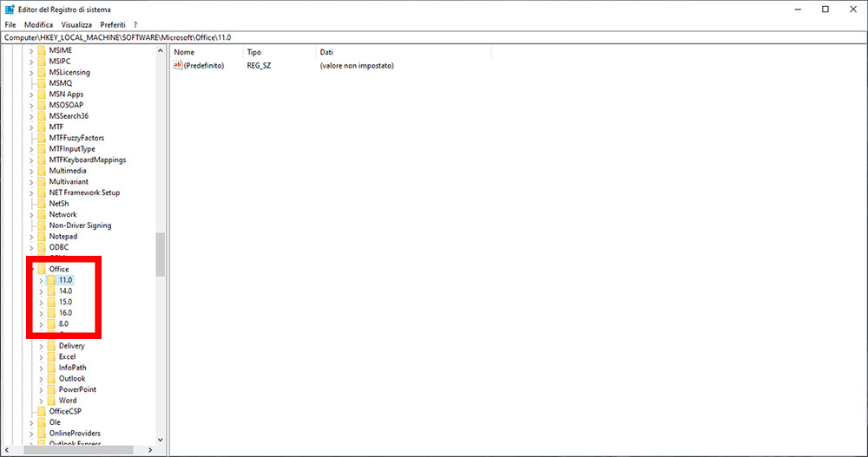Click the NET Framework Setup folder icon

point(42,193)
